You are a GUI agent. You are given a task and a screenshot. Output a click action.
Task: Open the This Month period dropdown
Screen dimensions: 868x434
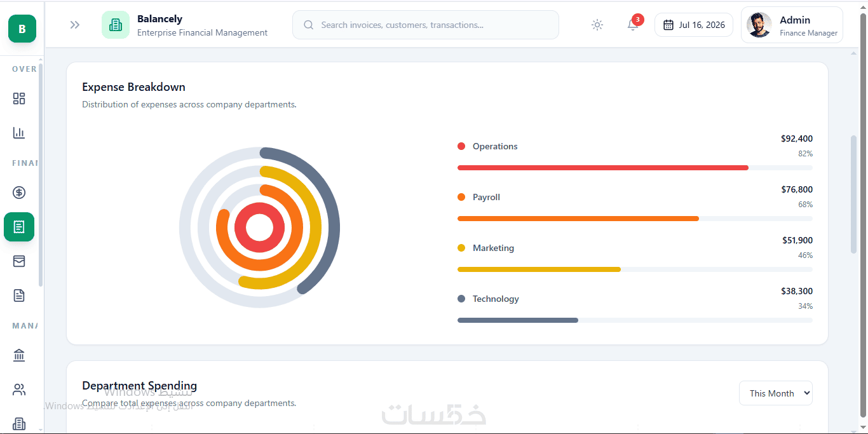[776, 393]
